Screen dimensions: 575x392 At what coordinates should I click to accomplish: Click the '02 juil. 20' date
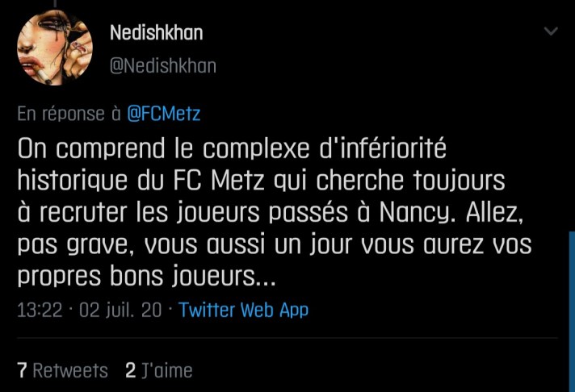pos(120,310)
